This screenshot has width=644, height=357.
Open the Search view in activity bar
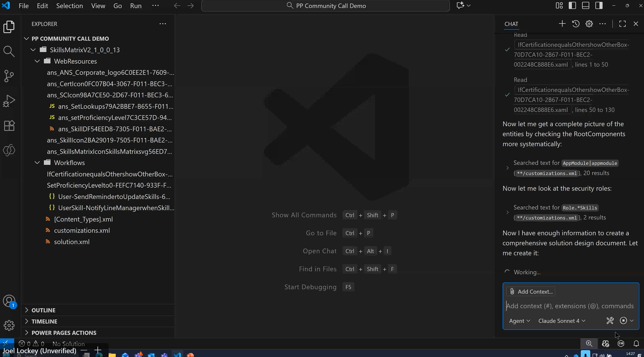[x=9, y=51]
